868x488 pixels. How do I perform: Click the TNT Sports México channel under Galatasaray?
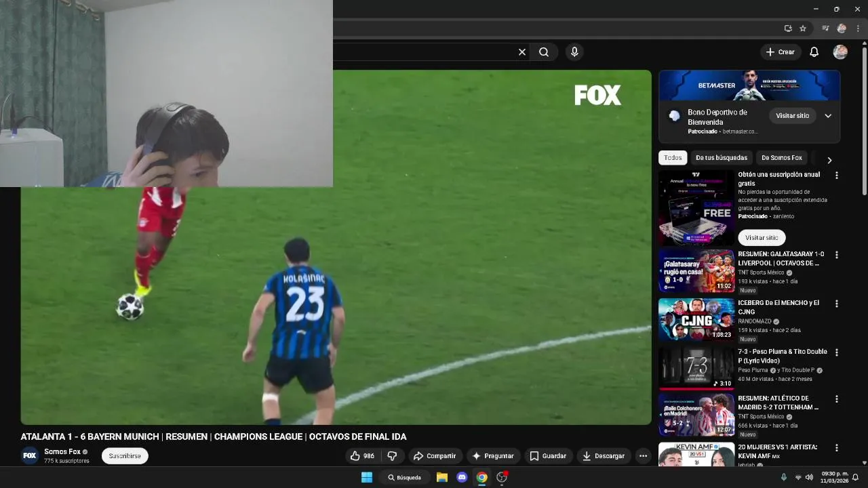tap(761, 272)
